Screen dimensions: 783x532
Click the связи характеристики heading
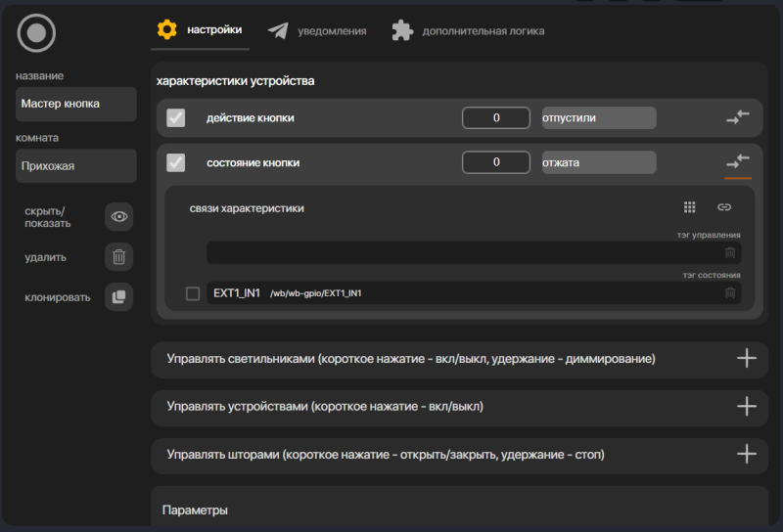[247, 208]
